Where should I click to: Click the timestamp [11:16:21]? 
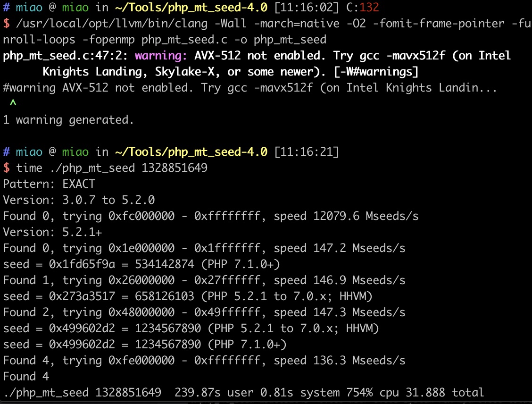pyautogui.click(x=307, y=152)
